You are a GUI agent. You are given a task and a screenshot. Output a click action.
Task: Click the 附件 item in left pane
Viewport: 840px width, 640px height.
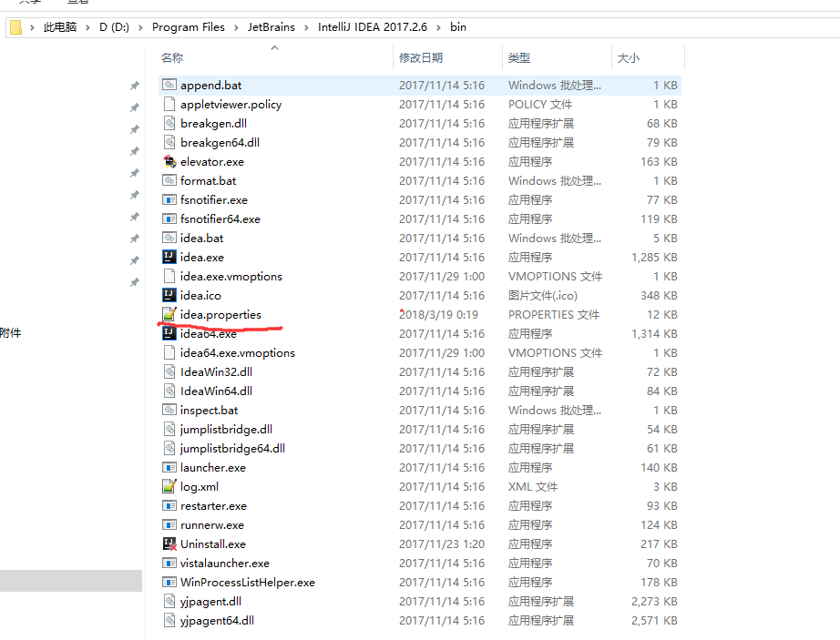(x=11, y=333)
